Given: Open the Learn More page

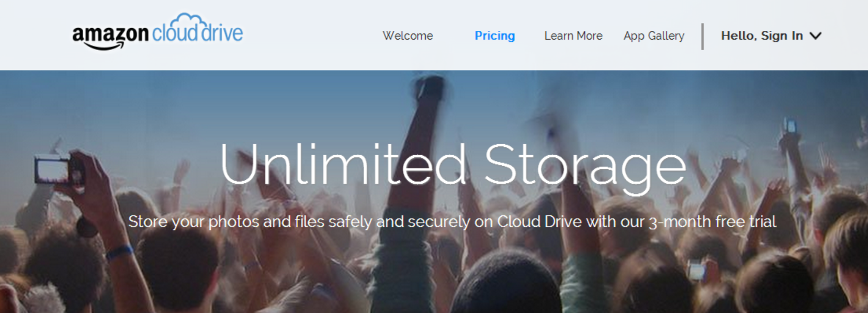Looking at the screenshot, I should [573, 36].
